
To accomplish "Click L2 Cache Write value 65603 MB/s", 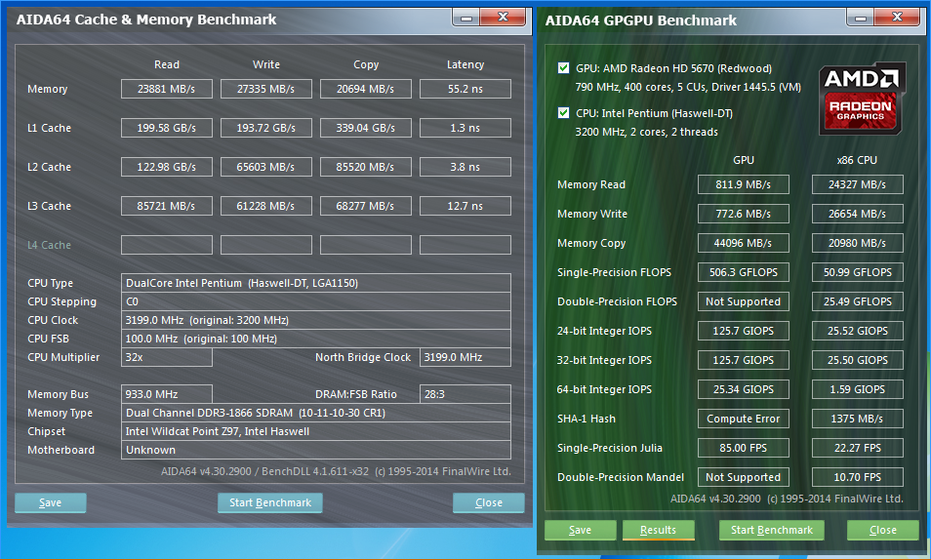I will [266, 167].
